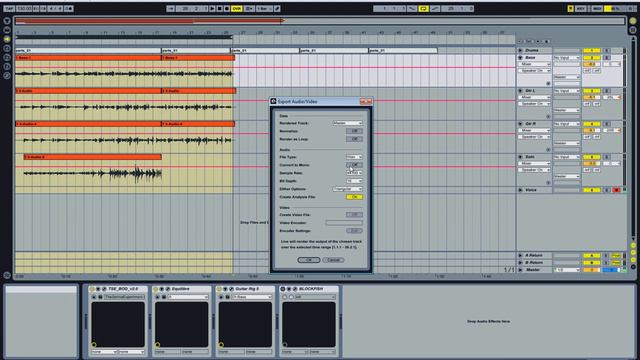Toggle the browser show/hide triangle icon
Image resolution: width=640 pixels, height=360 pixels.
7,21
